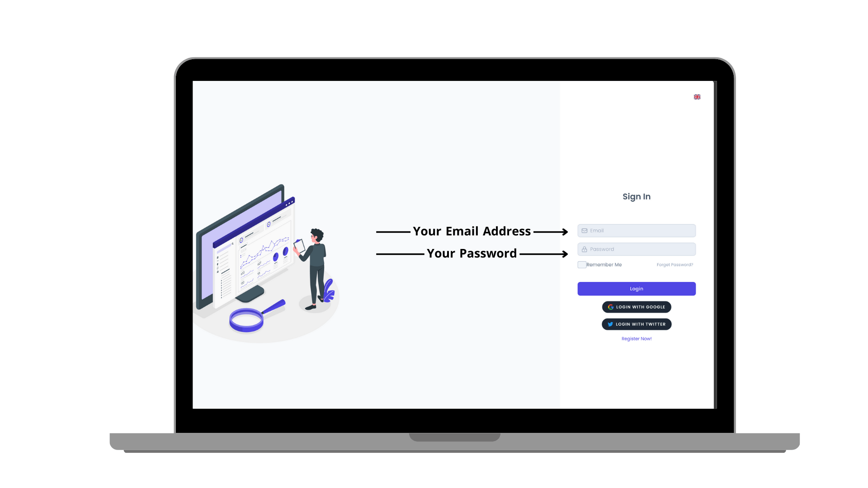Click the Email input field
868x488 pixels.
pyautogui.click(x=637, y=230)
